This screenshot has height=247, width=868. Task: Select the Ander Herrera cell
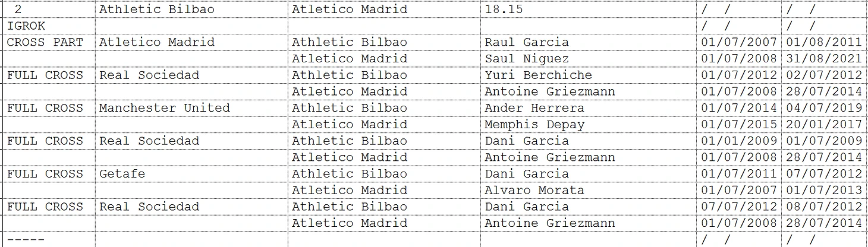pos(588,108)
